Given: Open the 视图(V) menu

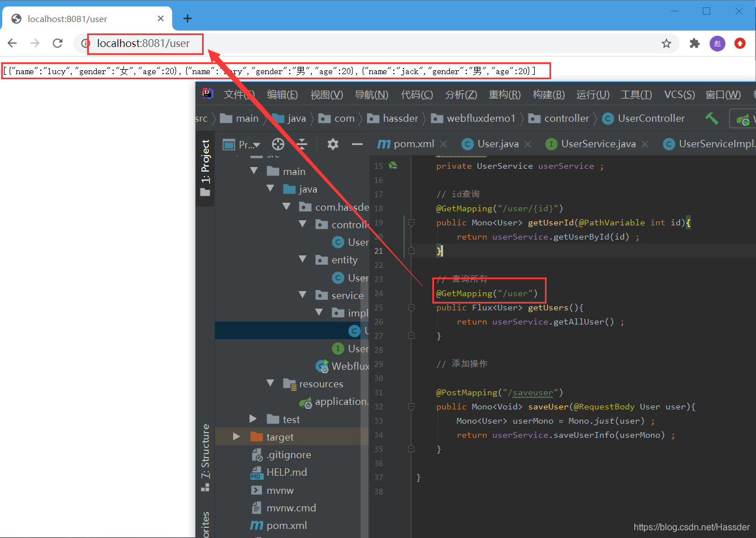Looking at the screenshot, I should (x=327, y=95).
